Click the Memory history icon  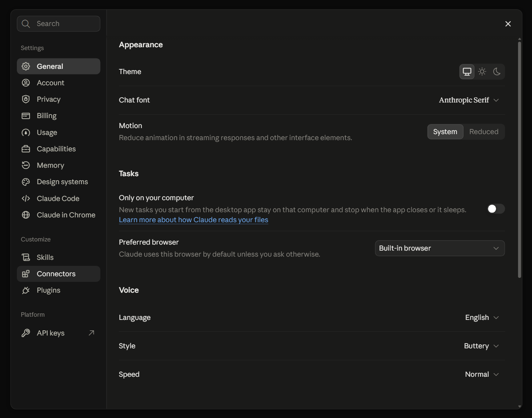point(26,165)
